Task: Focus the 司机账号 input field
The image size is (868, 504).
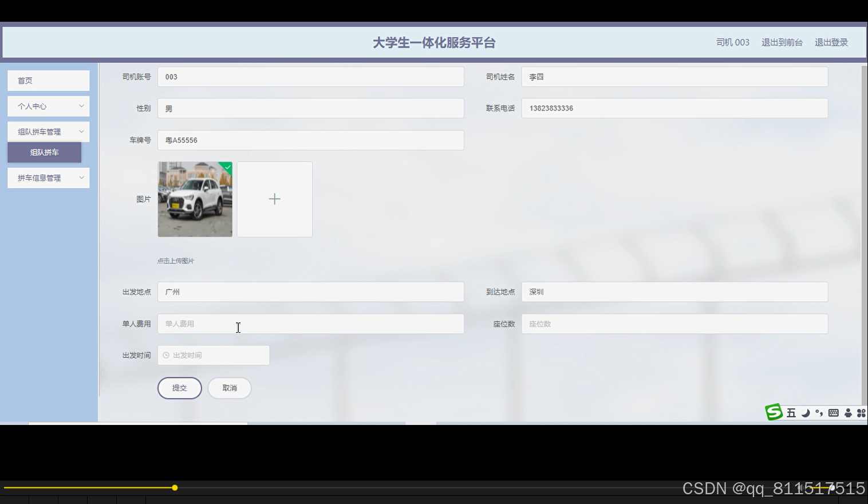Action: pos(311,77)
